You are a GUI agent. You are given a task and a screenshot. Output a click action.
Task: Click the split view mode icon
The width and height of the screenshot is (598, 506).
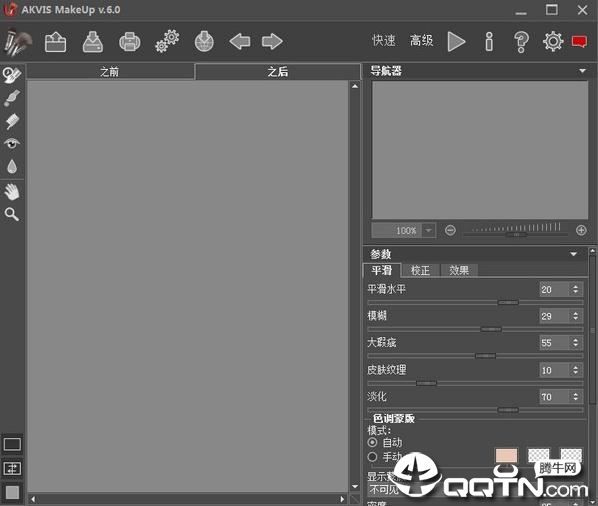point(12,468)
